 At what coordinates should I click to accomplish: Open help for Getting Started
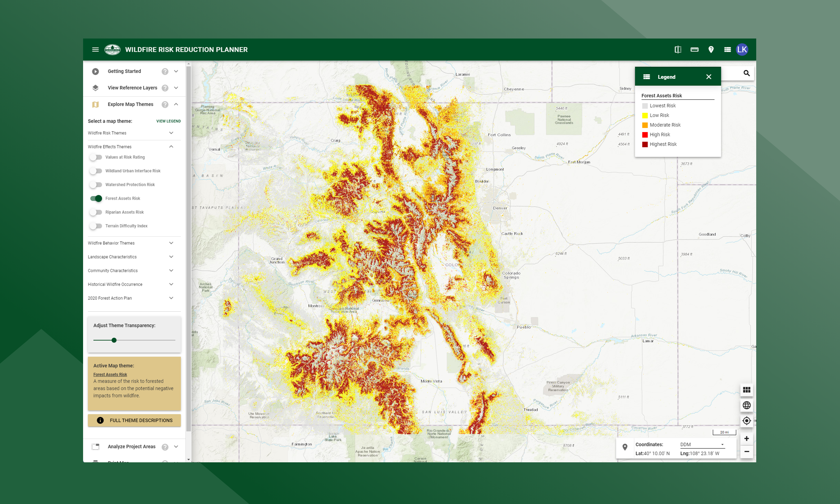(x=165, y=71)
